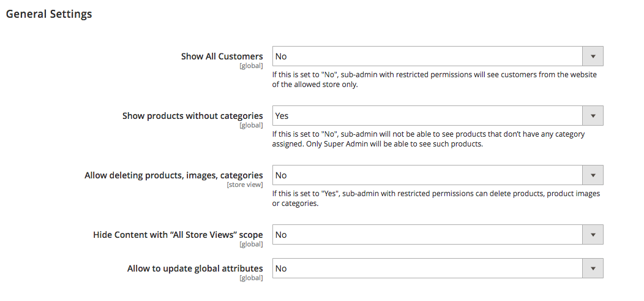Click help text about deleting product images

point(436,198)
